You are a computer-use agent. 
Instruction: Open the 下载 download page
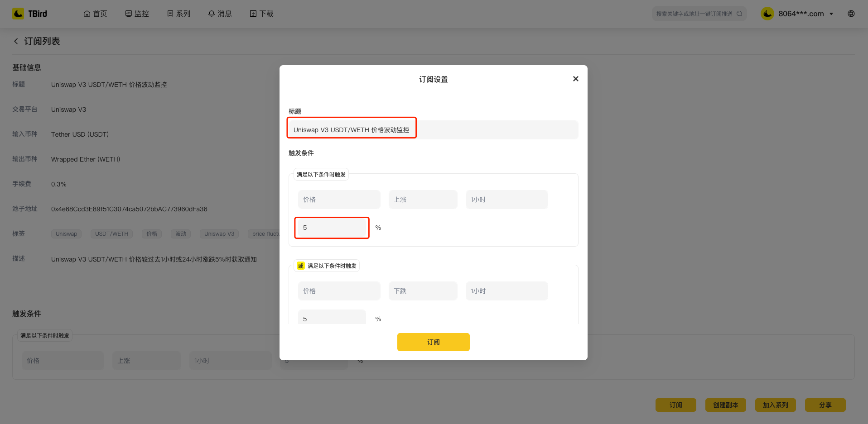[262, 14]
